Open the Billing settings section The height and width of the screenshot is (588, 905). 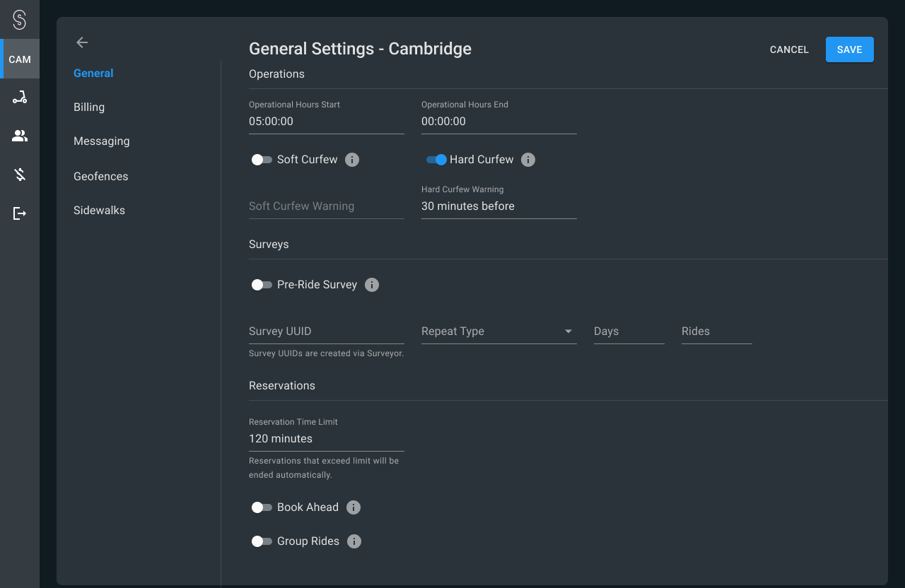(x=89, y=107)
